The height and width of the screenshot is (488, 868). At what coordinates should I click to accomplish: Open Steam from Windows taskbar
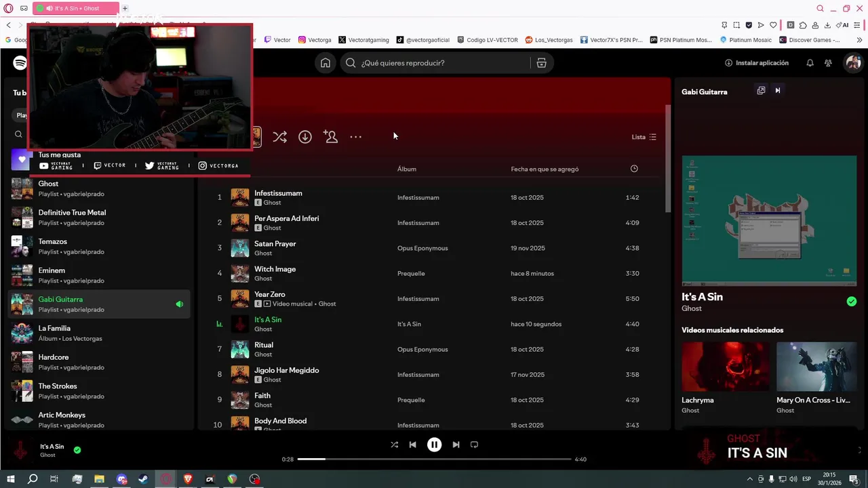pyautogui.click(x=143, y=479)
